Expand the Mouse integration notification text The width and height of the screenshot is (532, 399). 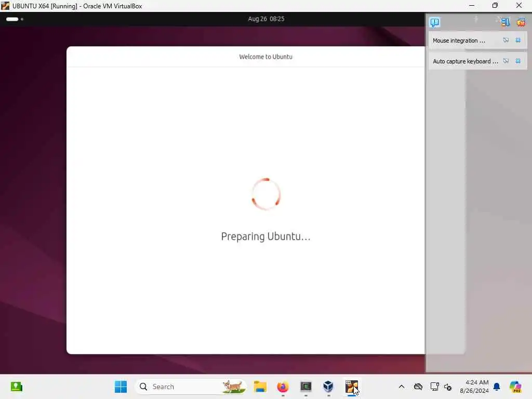click(x=459, y=41)
